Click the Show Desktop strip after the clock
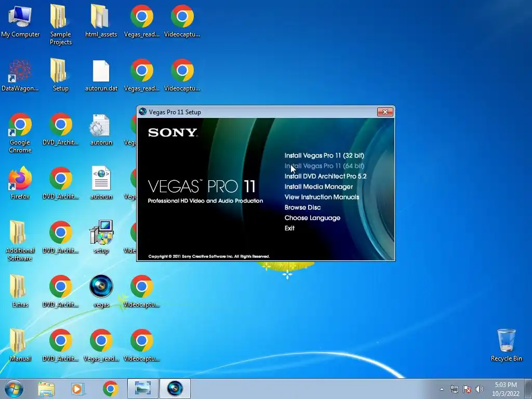532x399 pixels. [528, 389]
